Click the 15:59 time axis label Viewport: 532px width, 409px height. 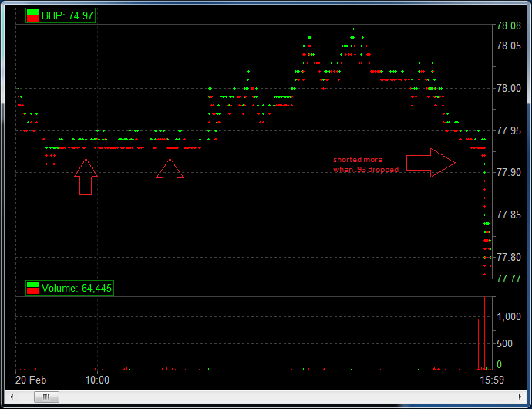pos(492,380)
